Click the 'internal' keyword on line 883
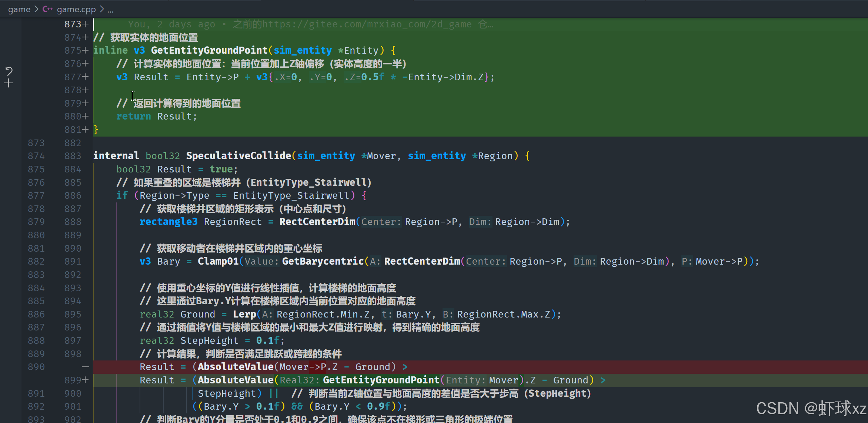This screenshot has width=868, height=423. coord(116,156)
